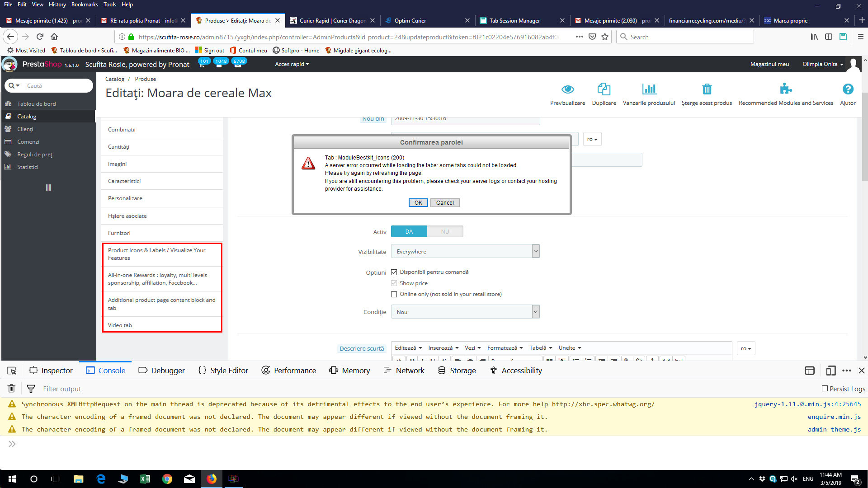Screen dimensions: 868x488
Task: Click the Ajutor help icon
Action: click(848, 89)
